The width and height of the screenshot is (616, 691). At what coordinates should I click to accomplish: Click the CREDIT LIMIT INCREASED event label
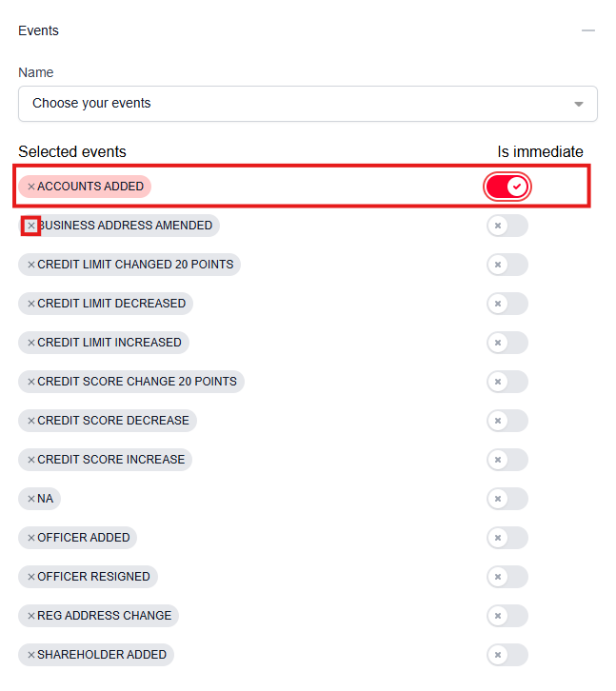tap(109, 343)
